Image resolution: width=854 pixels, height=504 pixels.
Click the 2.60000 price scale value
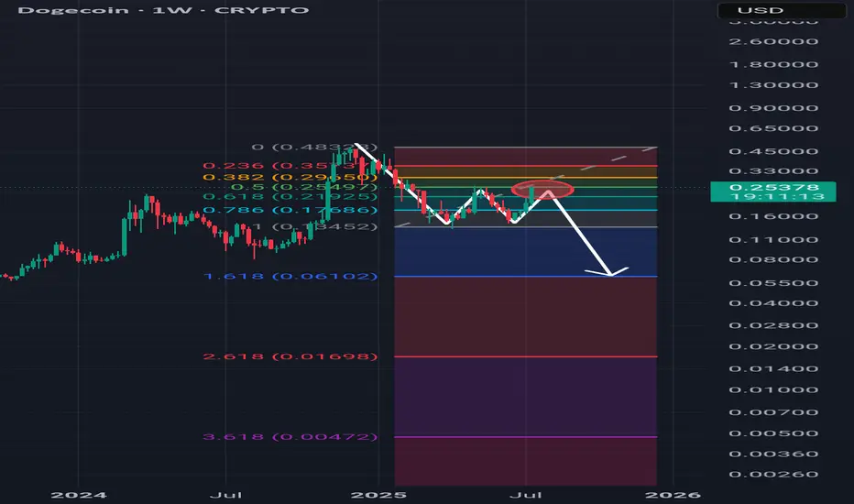(773, 41)
